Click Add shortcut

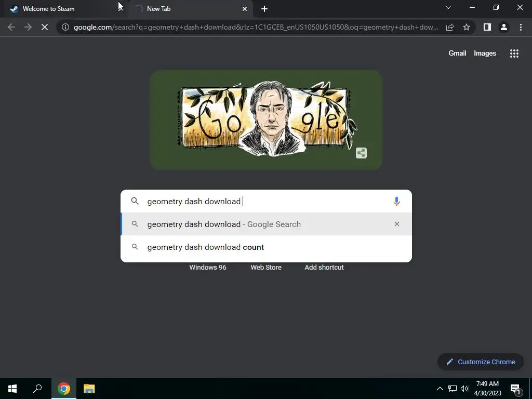point(324,268)
